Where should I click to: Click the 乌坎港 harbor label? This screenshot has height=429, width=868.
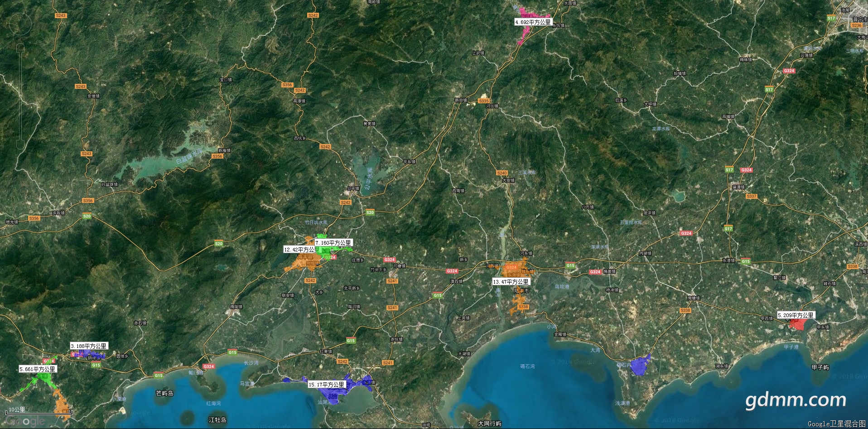coord(562,286)
